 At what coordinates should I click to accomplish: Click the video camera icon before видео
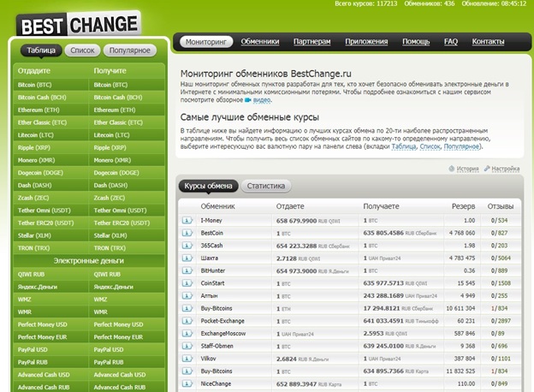tap(248, 100)
